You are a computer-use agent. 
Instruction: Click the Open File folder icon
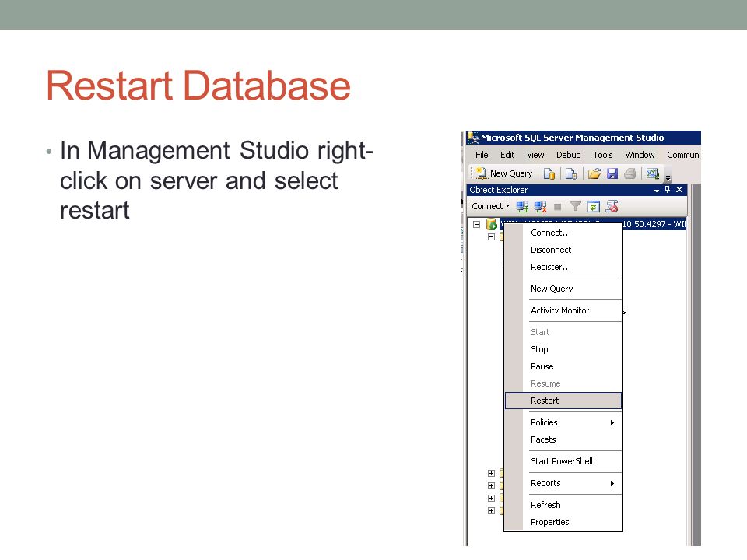point(594,173)
